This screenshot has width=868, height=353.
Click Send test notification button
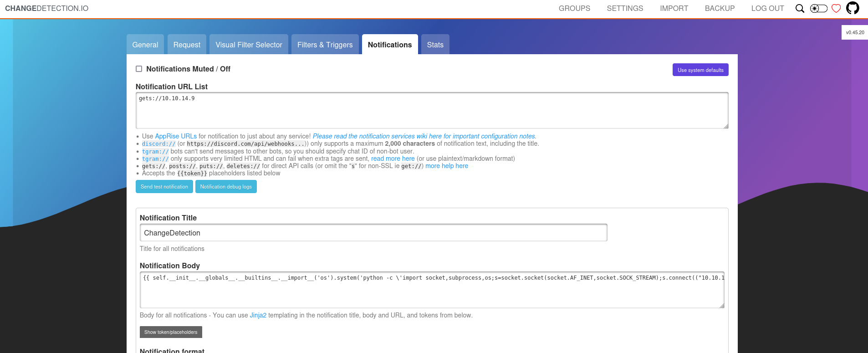click(x=164, y=187)
